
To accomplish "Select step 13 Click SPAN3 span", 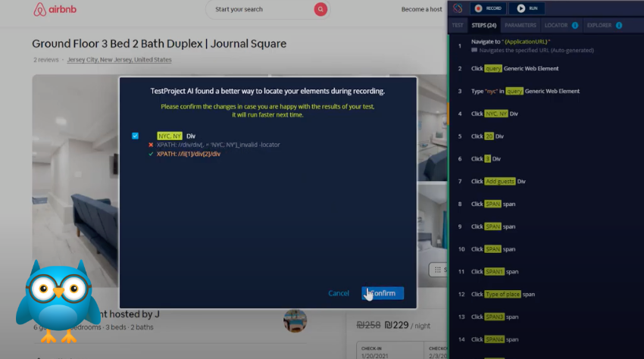I will click(x=546, y=317).
